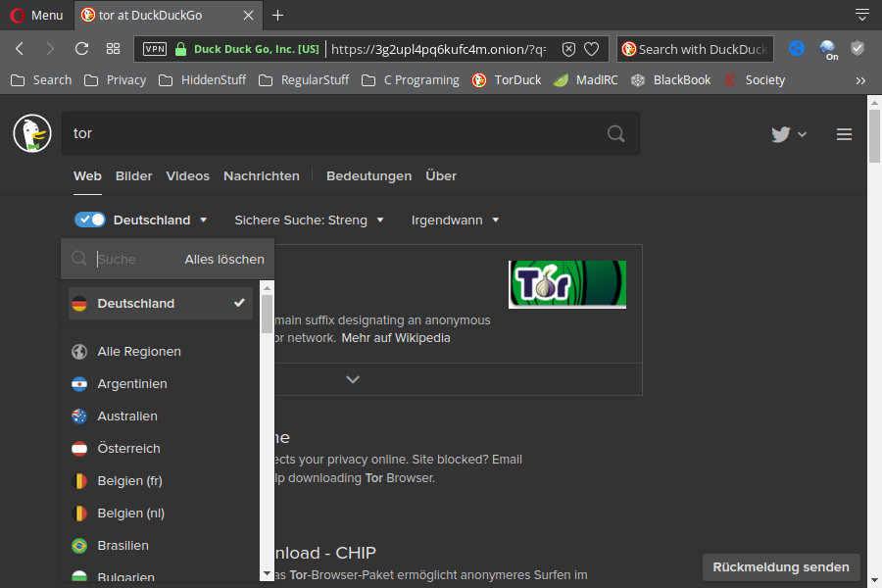The height and width of the screenshot is (588, 882).
Task: Switch to the Bedeutungen tab
Action: 369,176
